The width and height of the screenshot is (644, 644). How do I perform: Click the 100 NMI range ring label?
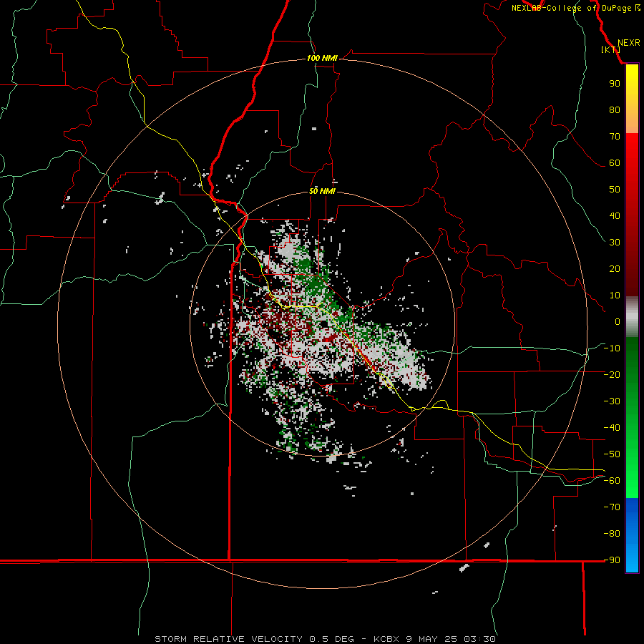[x=322, y=59]
